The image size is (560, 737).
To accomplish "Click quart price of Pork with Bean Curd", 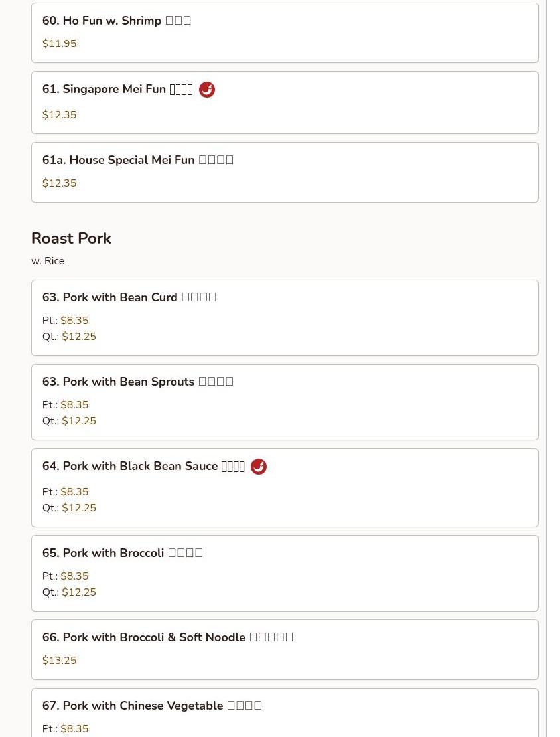I will 79,337.
